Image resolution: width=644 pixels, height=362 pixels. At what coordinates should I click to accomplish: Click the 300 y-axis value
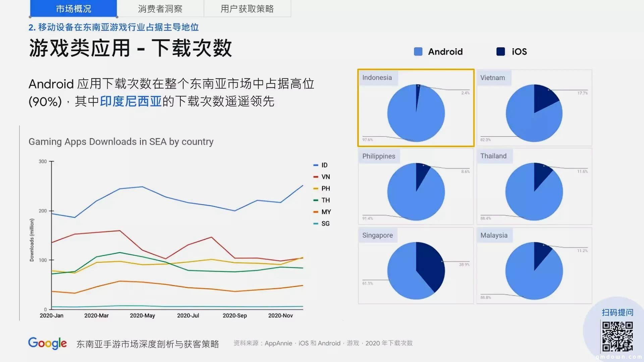[x=43, y=162]
